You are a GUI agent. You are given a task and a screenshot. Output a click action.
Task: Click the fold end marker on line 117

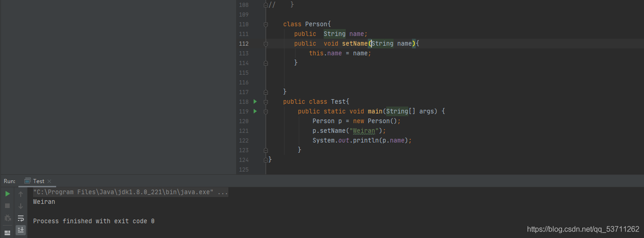click(x=266, y=92)
